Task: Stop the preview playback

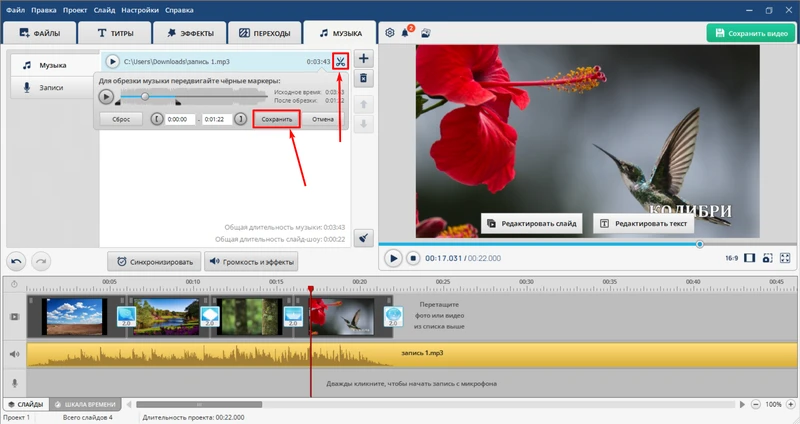Action: 412,258
